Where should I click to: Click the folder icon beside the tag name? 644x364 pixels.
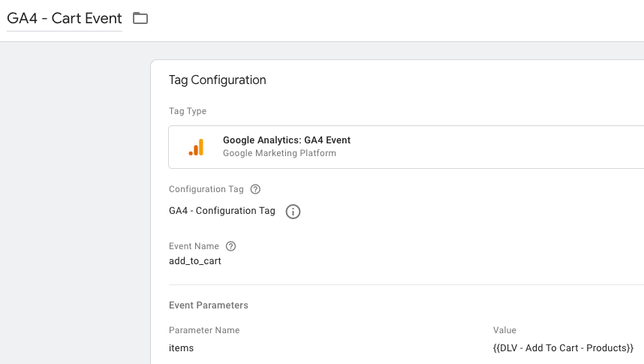tap(140, 18)
